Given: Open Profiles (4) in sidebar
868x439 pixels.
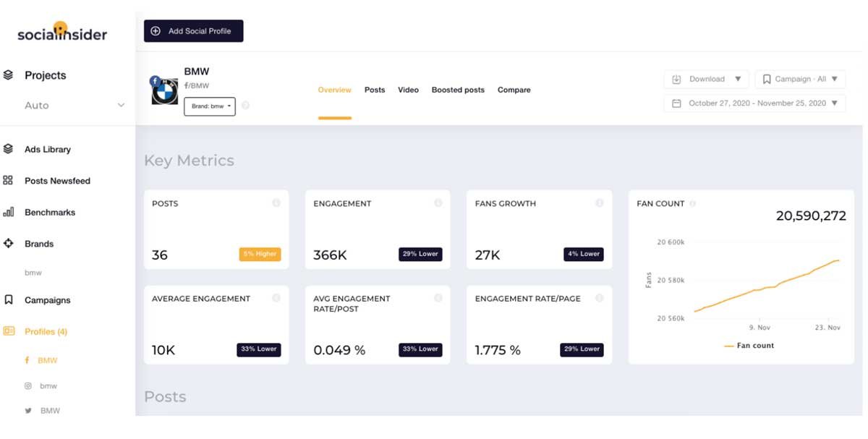Looking at the screenshot, I should click(46, 331).
